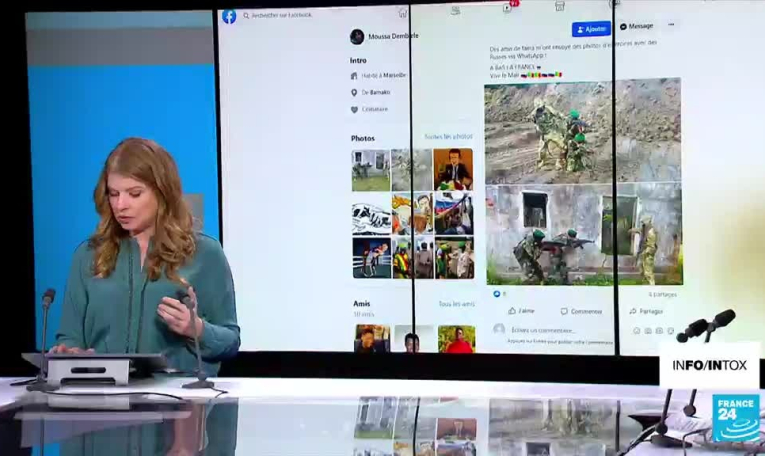Open the Home icon in top navigation
Viewport: 765px width, 456px height.
tap(402, 13)
